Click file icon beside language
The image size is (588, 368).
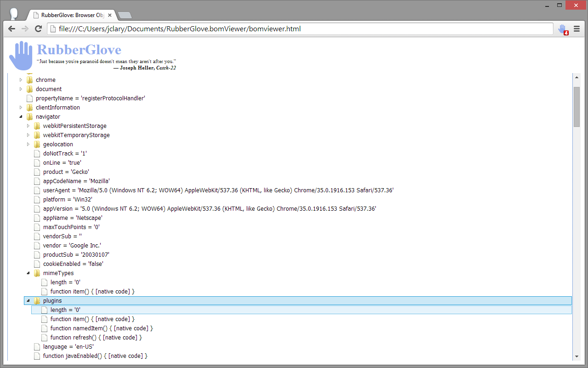tap(37, 347)
